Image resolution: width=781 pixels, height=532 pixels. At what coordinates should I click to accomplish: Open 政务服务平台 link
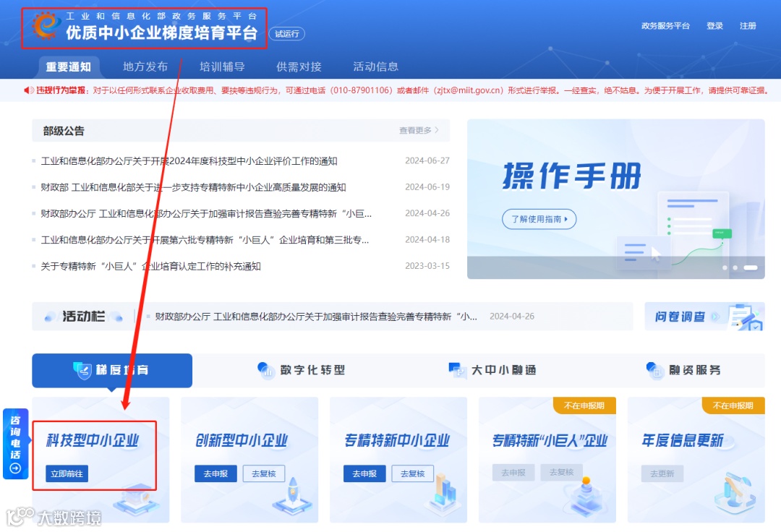point(665,26)
